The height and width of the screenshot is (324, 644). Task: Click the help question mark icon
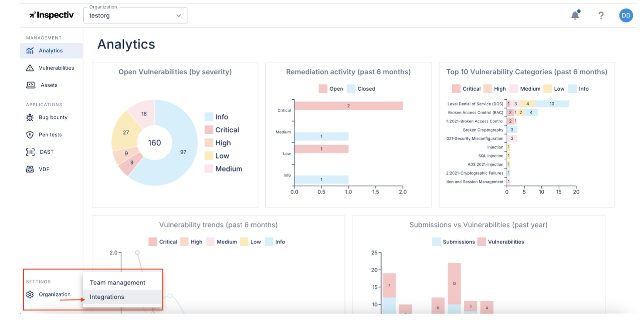[x=601, y=15]
